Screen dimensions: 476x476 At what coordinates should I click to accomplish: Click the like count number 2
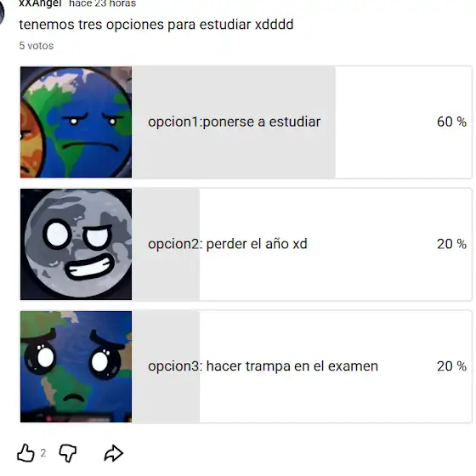tap(43, 453)
